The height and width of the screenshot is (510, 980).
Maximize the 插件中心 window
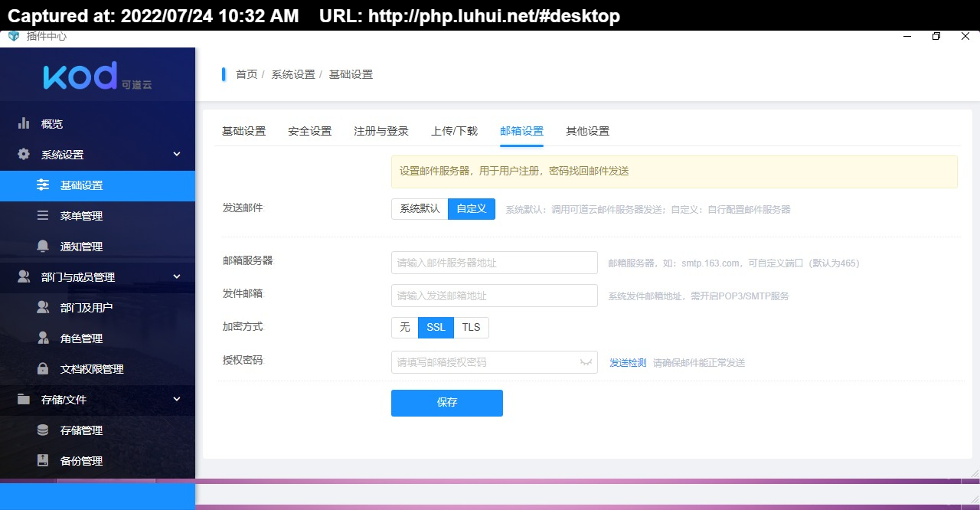[936, 36]
